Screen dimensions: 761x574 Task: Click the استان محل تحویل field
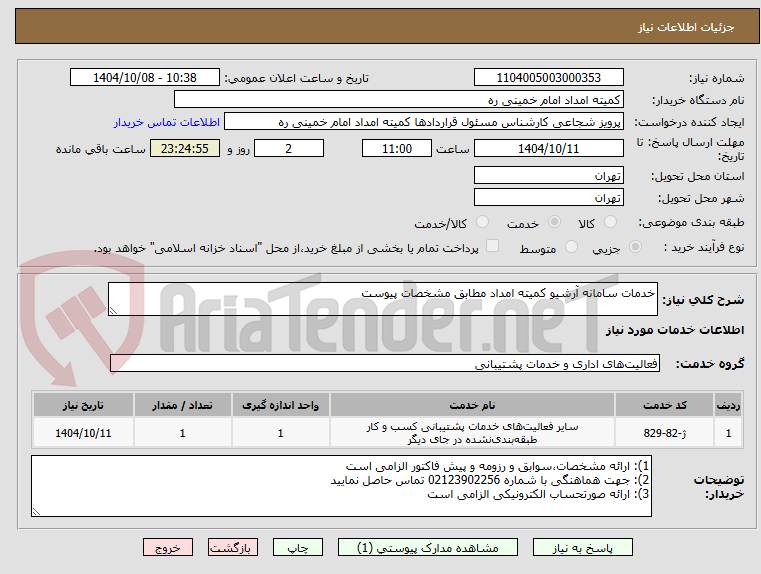(548, 175)
